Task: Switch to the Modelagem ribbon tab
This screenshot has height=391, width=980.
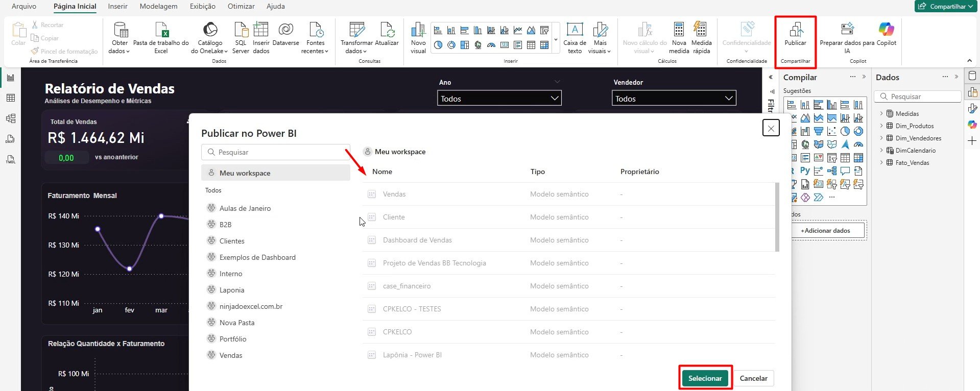Action: [x=159, y=6]
